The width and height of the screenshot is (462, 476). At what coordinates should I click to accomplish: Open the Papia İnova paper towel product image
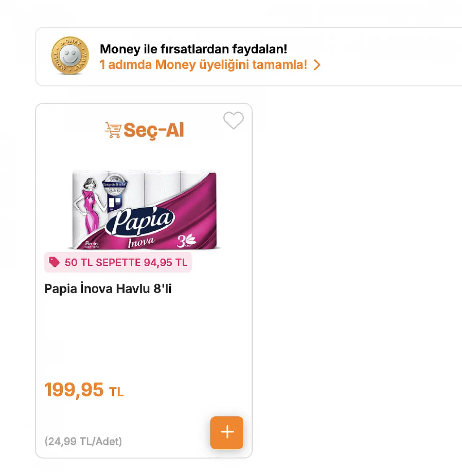click(x=144, y=210)
